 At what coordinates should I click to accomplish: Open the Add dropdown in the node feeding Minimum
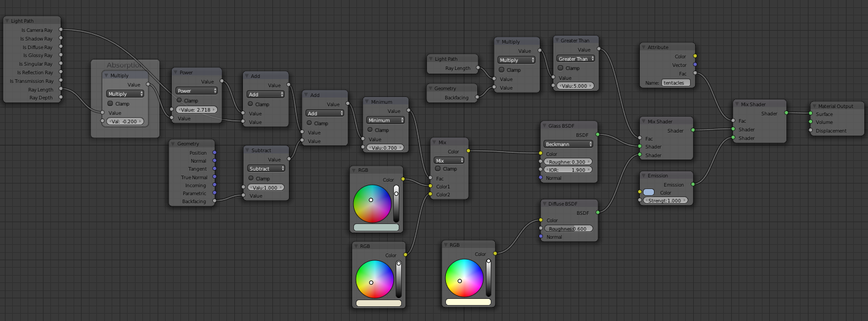click(x=325, y=114)
